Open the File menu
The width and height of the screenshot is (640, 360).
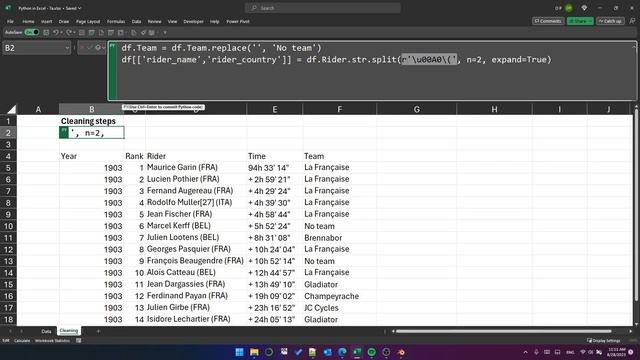tap(10, 21)
